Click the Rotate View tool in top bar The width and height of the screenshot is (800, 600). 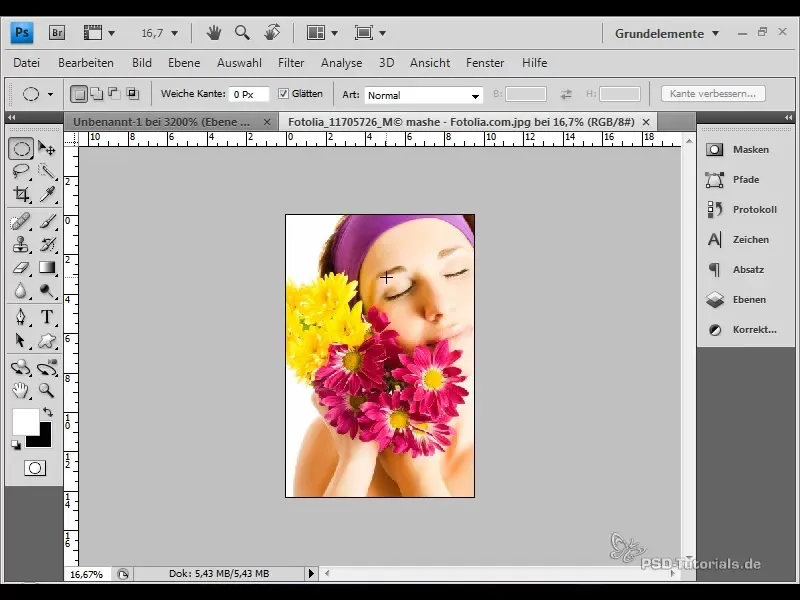tap(272, 33)
